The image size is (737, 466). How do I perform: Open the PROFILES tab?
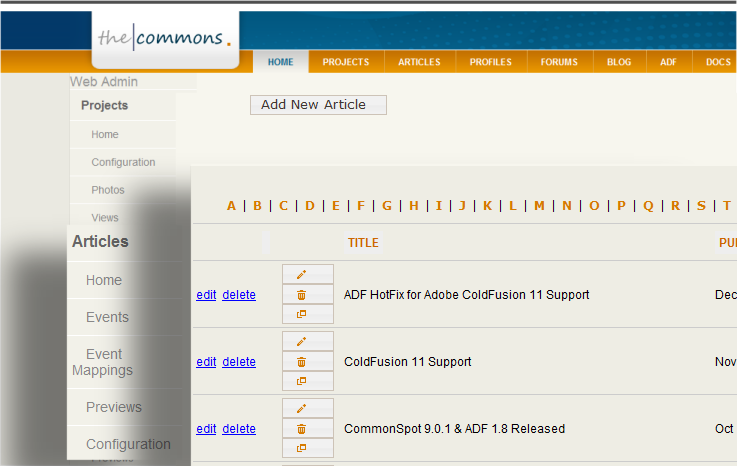(x=491, y=62)
